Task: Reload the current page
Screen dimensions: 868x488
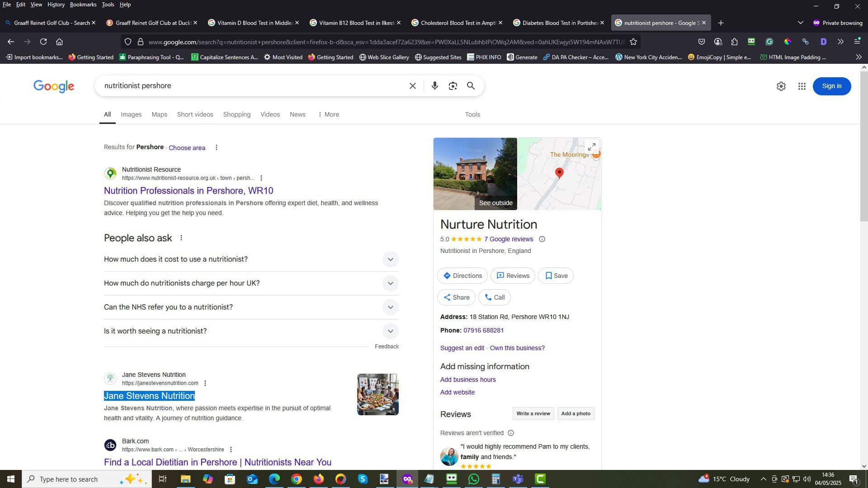Action: [x=43, y=42]
